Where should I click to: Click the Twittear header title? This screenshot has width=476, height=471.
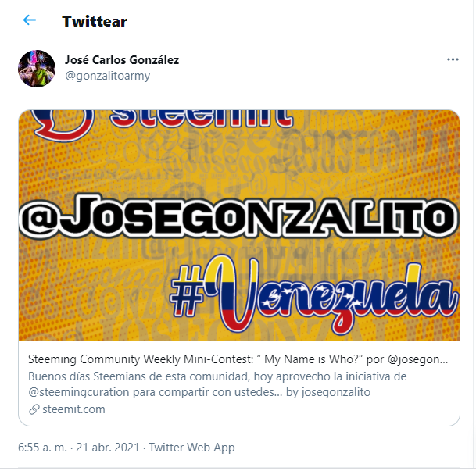pyautogui.click(x=95, y=22)
